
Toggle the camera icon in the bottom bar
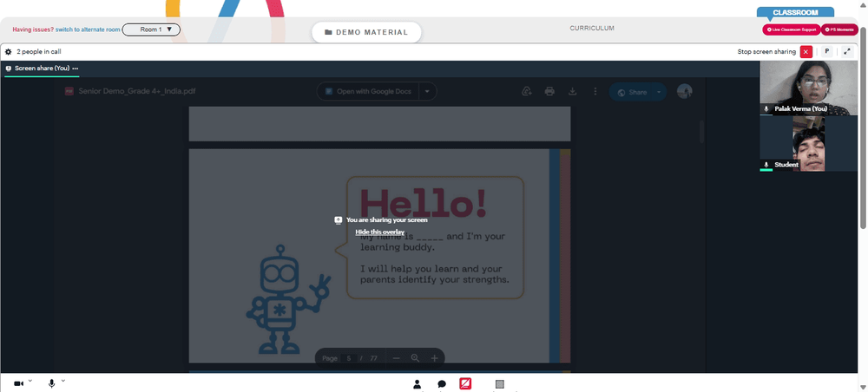click(x=19, y=383)
